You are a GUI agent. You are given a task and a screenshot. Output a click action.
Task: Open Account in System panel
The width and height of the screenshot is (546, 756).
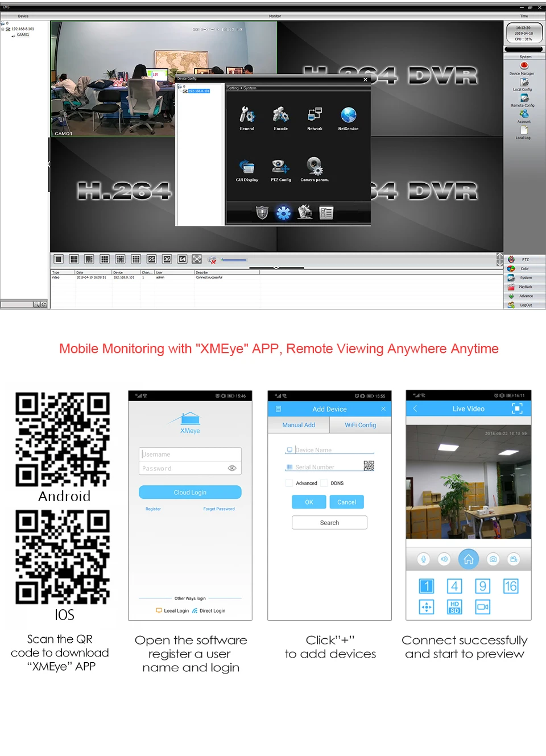[524, 117]
